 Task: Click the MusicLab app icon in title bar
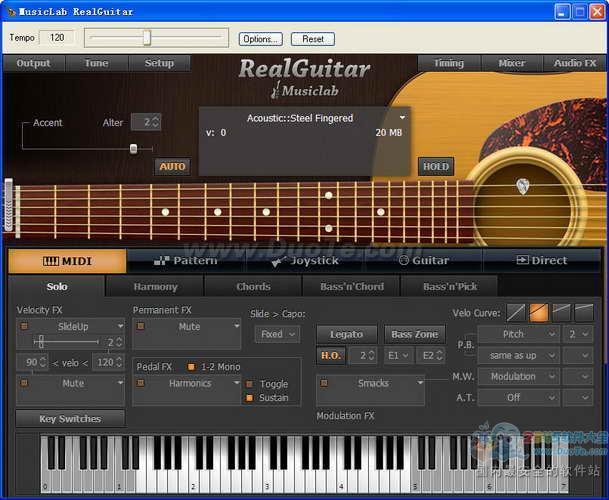click(x=11, y=12)
